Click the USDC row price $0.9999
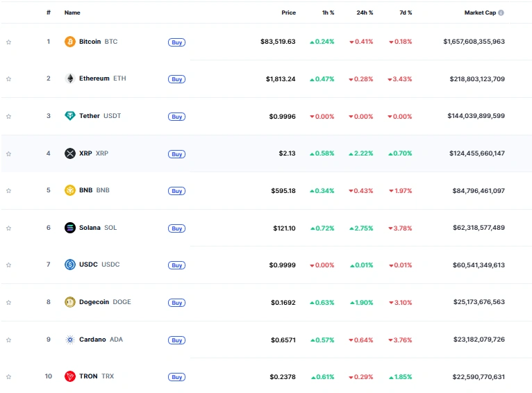This screenshot has width=532, height=393. coord(282,265)
